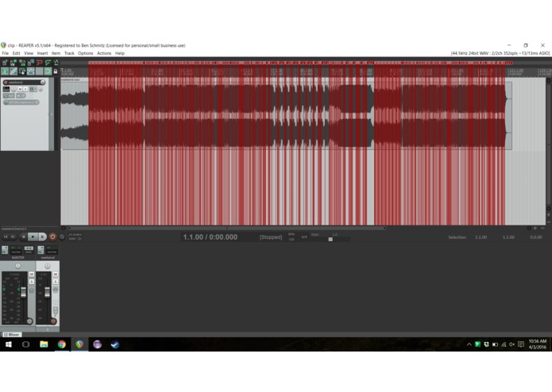Image resolution: width=552 pixels, height=392 pixels.
Task: Adjust the playback rate slider
Action: (x=330, y=240)
